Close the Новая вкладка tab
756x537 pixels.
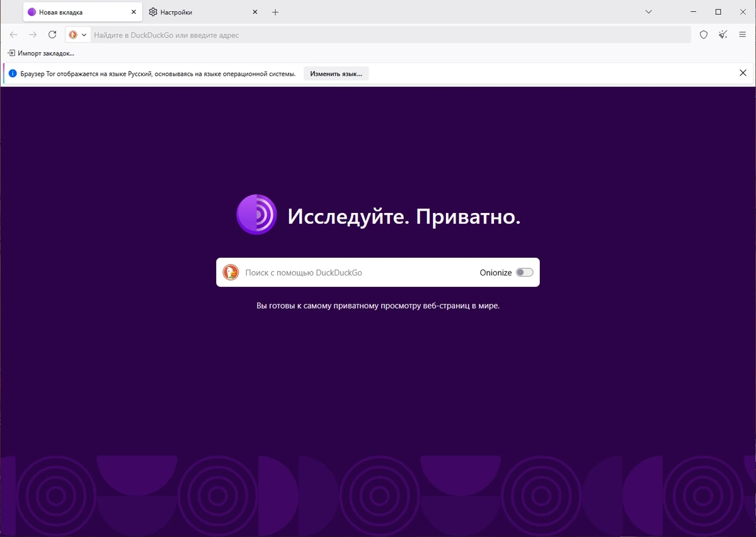134,12
